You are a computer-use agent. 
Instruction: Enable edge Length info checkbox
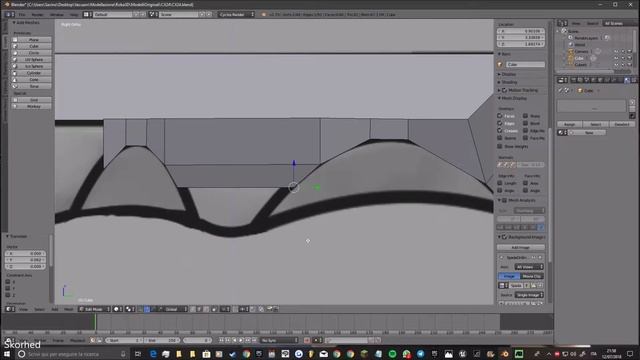(x=500, y=183)
